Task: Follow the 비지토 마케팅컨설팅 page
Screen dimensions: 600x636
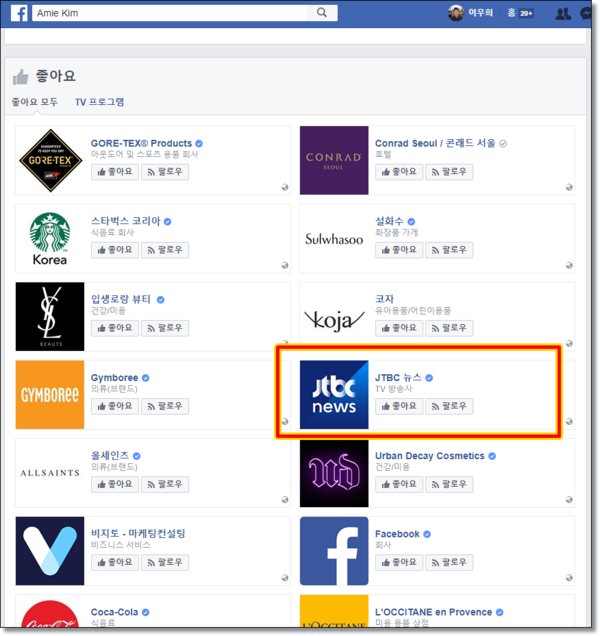Action: (x=165, y=563)
